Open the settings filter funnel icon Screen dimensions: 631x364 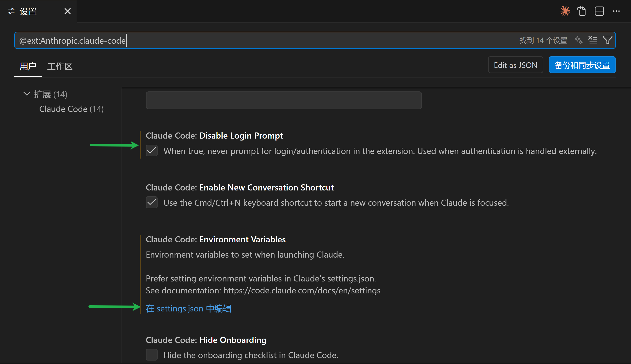[608, 40]
